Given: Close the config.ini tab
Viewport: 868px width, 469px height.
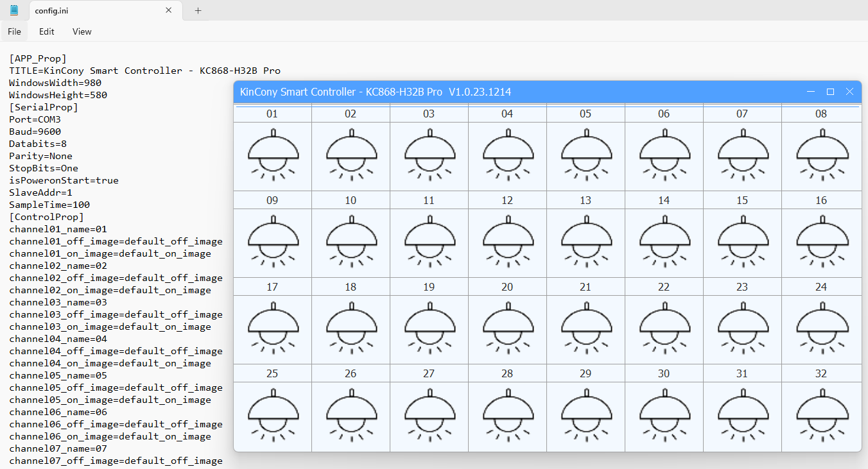Looking at the screenshot, I should pyautogui.click(x=169, y=10).
